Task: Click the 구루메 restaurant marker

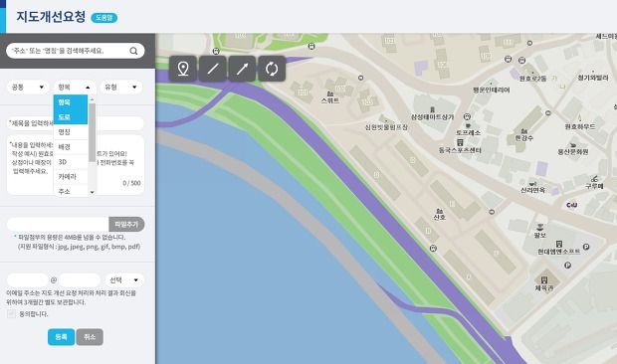Action: click(594, 183)
